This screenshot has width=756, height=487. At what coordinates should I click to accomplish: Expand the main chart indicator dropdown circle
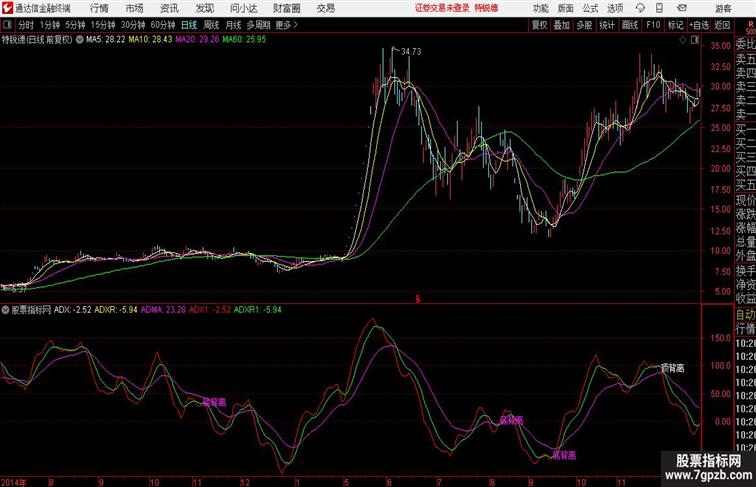click(x=80, y=40)
